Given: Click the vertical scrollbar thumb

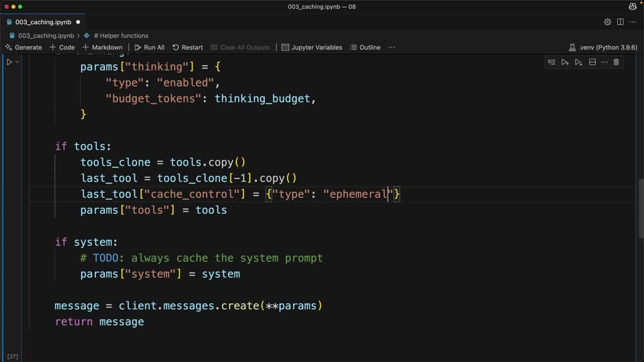Looking at the screenshot, I should point(641,208).
